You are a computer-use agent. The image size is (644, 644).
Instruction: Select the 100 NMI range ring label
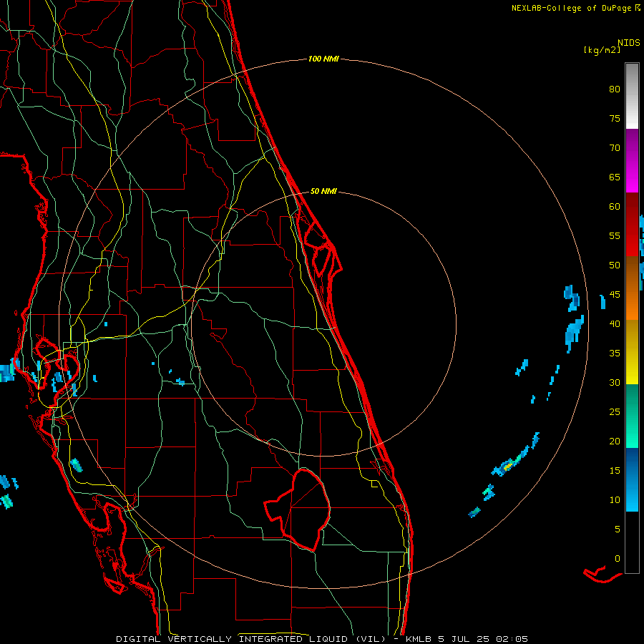323,59
